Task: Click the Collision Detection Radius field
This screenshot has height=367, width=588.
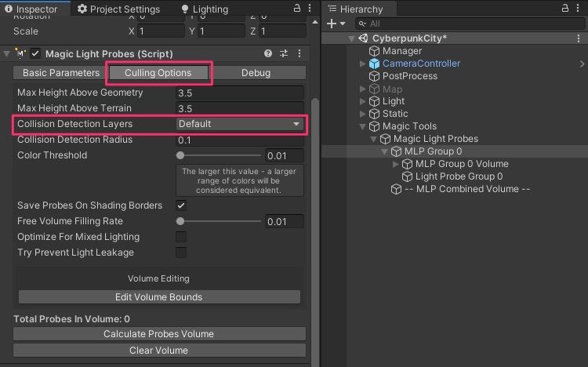Action: pos(239,140)
